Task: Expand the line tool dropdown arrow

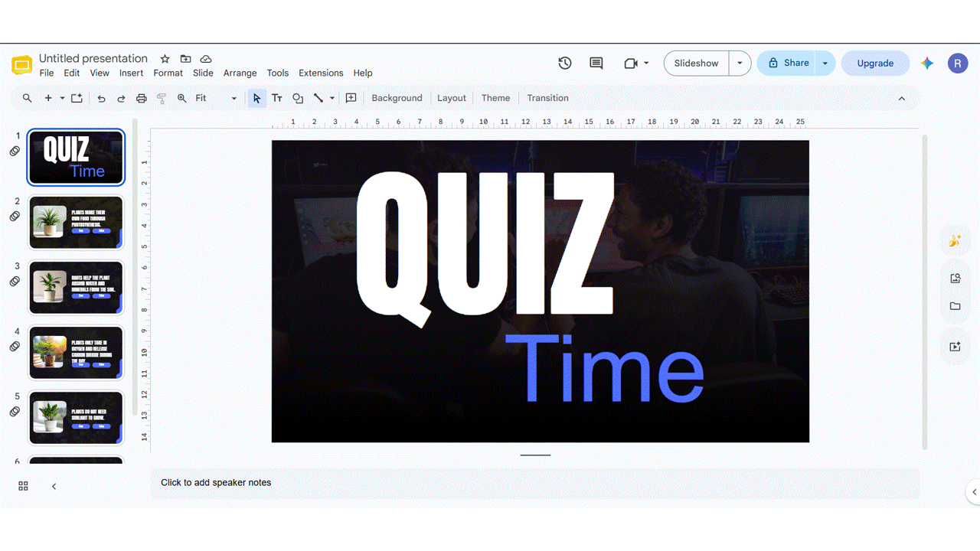Action: [332, 98]
